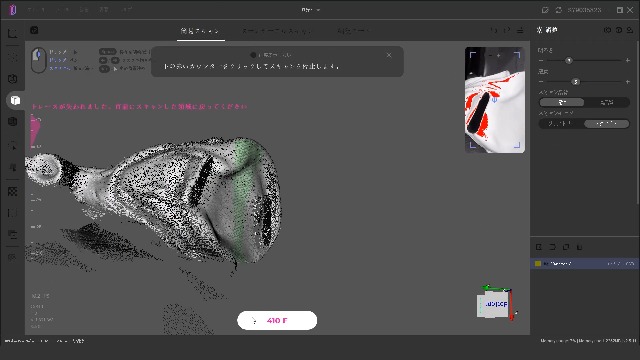Image resolution: width=640 pixels, height=360 pixels.
Task: Redo the action with right arrow icon
Action: [507, 30]
